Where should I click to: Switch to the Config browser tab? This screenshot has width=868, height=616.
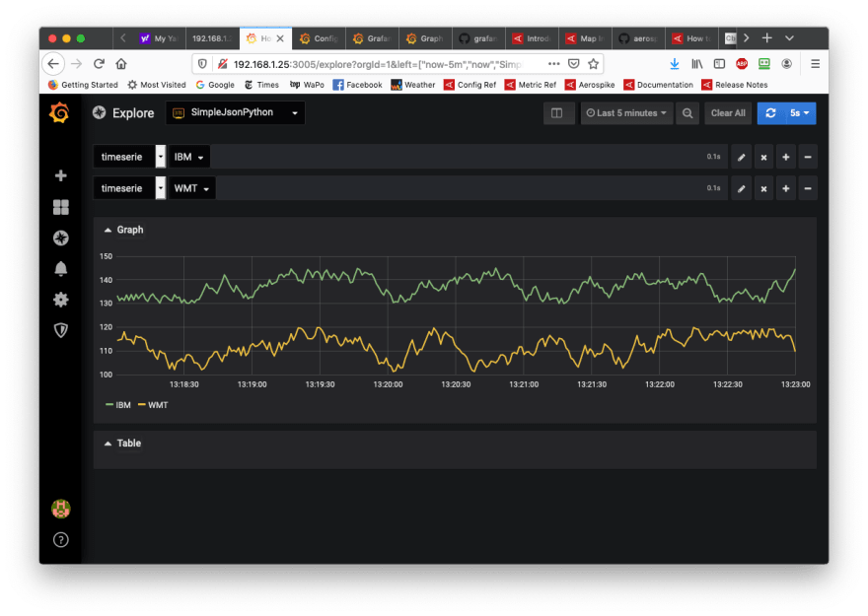pos(319,38)
